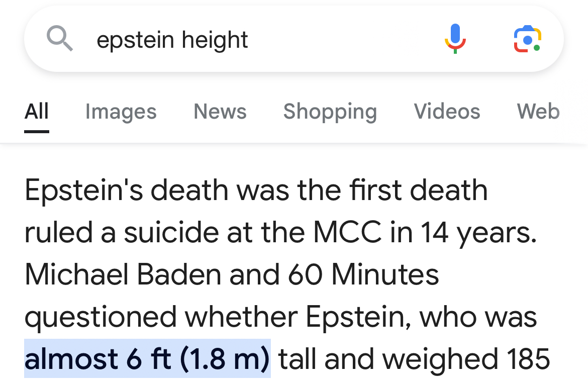Open Google Lens camera search

527,39
